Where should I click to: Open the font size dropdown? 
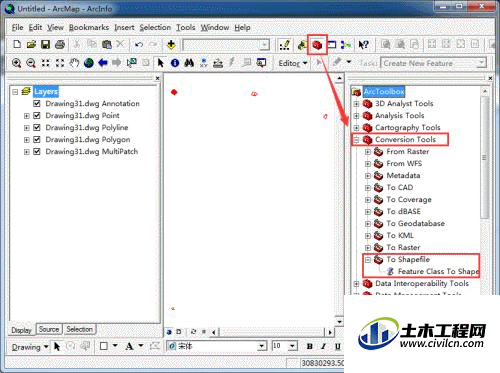[x=292, y=346]
